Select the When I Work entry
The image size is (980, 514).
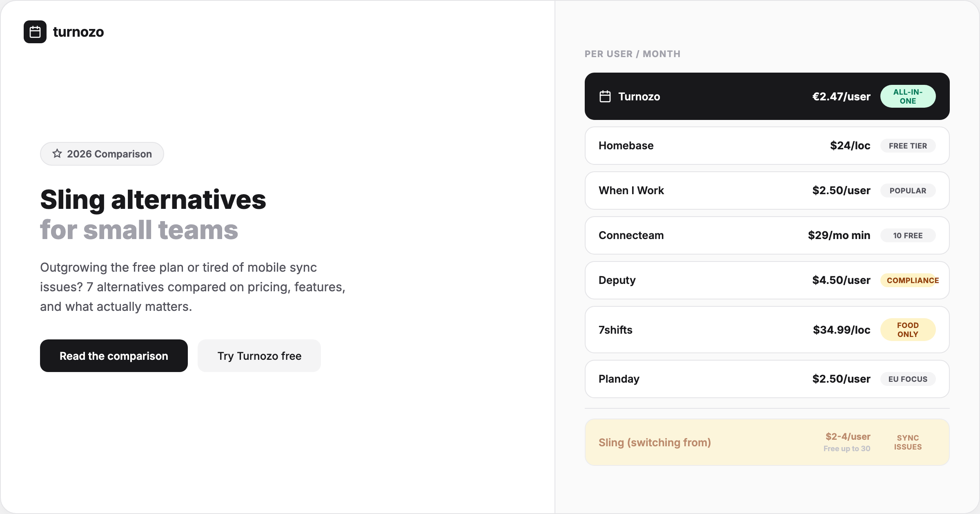[x=766, y=191]
